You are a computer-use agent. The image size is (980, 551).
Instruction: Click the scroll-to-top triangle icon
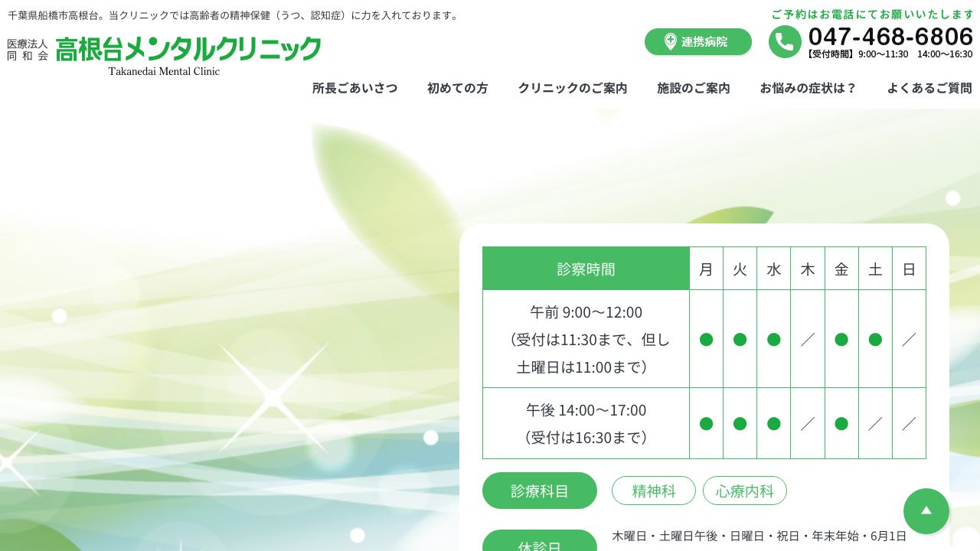(x=926, y=511)
